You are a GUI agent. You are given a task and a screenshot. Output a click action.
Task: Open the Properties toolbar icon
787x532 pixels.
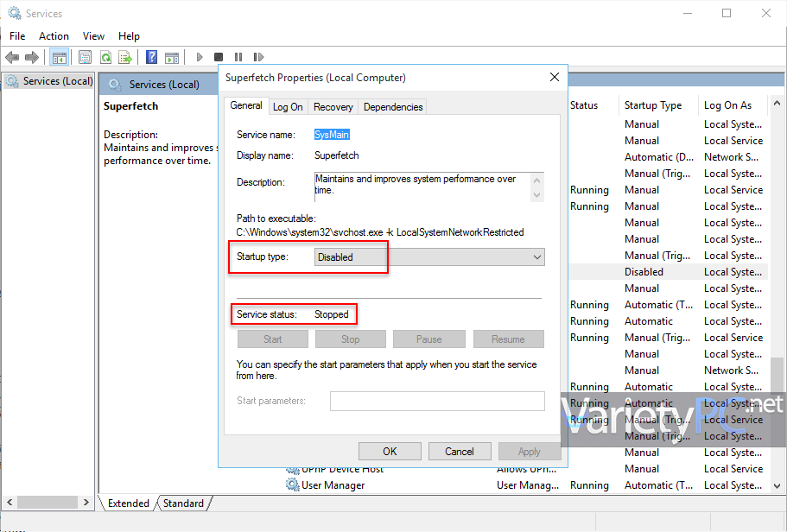tap(85, 57)
